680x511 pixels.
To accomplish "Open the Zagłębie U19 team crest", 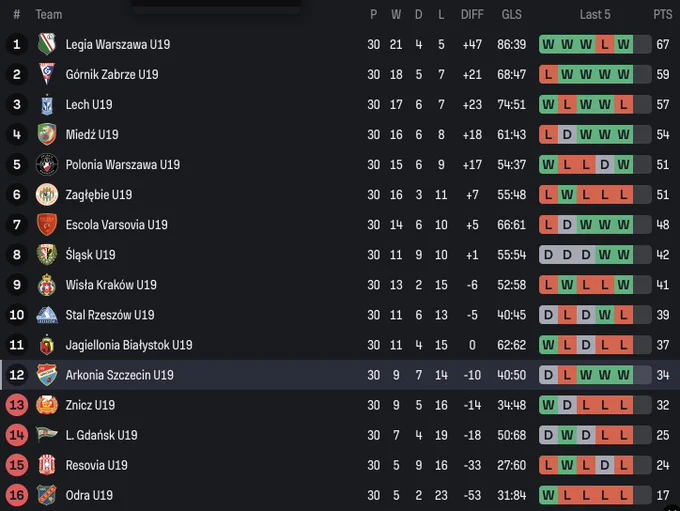I will coord(47,194).
